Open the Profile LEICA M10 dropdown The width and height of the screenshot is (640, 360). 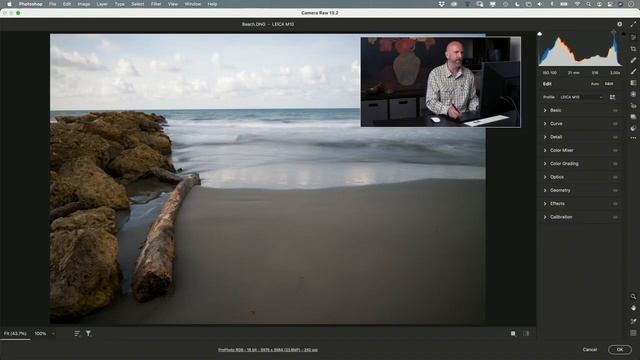581,97
